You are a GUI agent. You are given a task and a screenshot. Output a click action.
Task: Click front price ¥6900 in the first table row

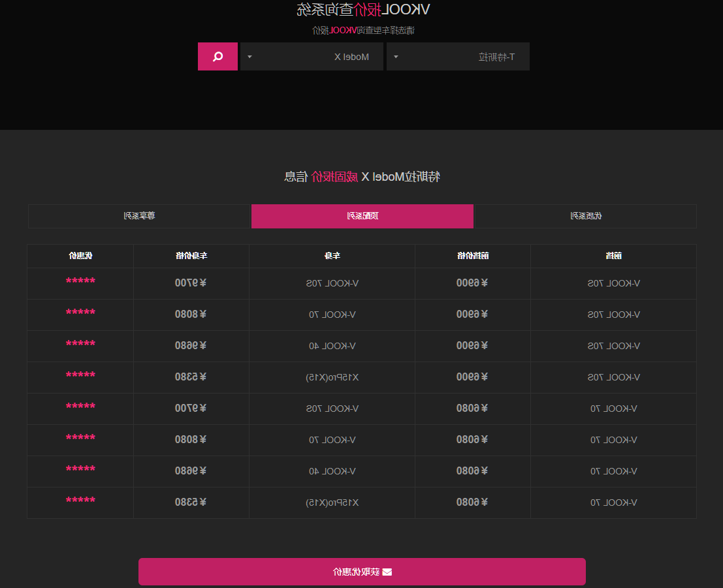(472, 283)
